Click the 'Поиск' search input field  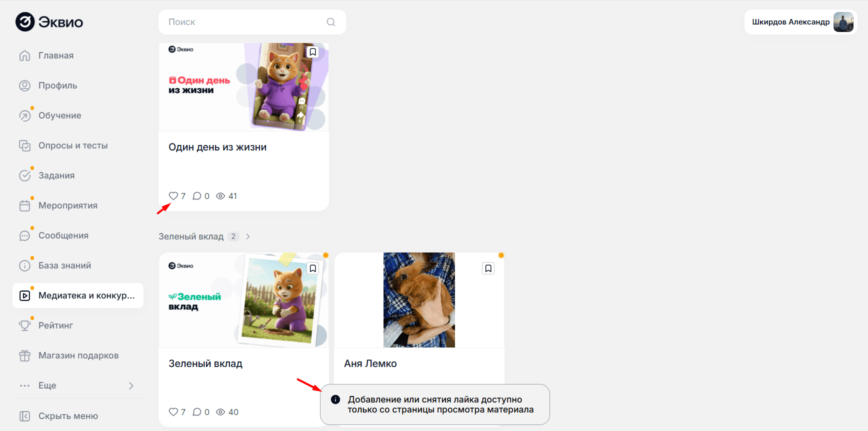click(245, 22)
